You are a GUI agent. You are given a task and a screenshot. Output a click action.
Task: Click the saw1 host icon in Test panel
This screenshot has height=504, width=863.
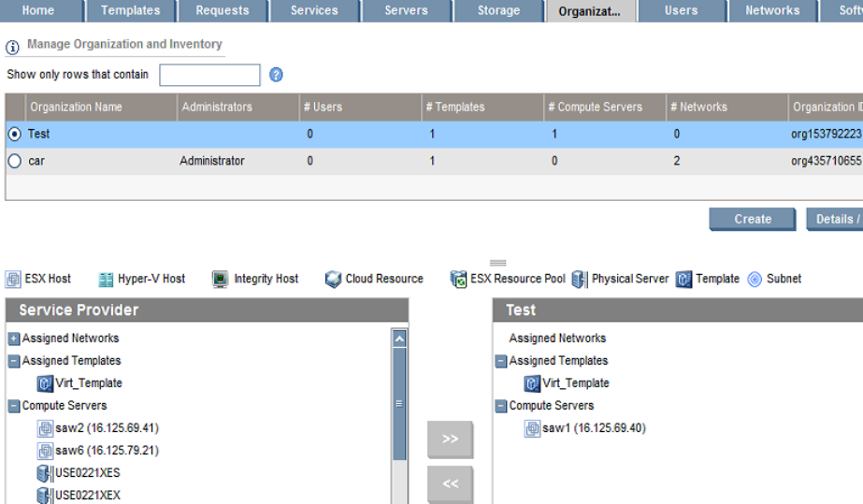tap(532, 428)
